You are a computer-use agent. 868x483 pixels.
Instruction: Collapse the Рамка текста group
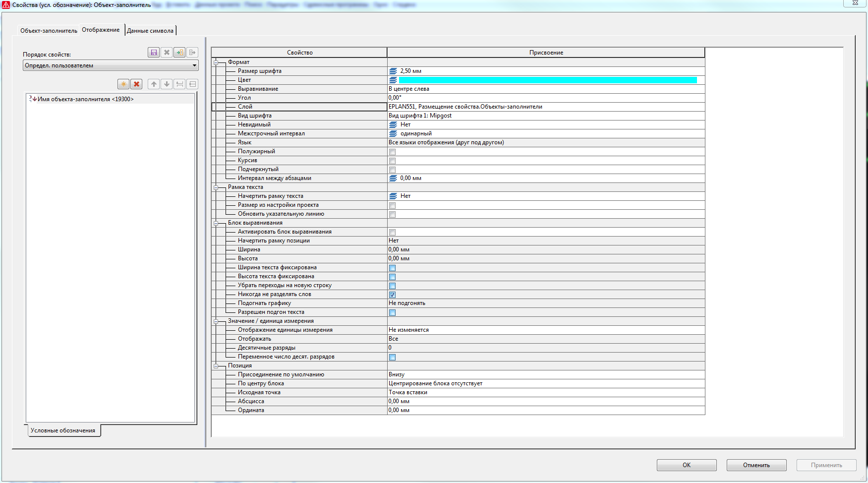coord(216,187)
